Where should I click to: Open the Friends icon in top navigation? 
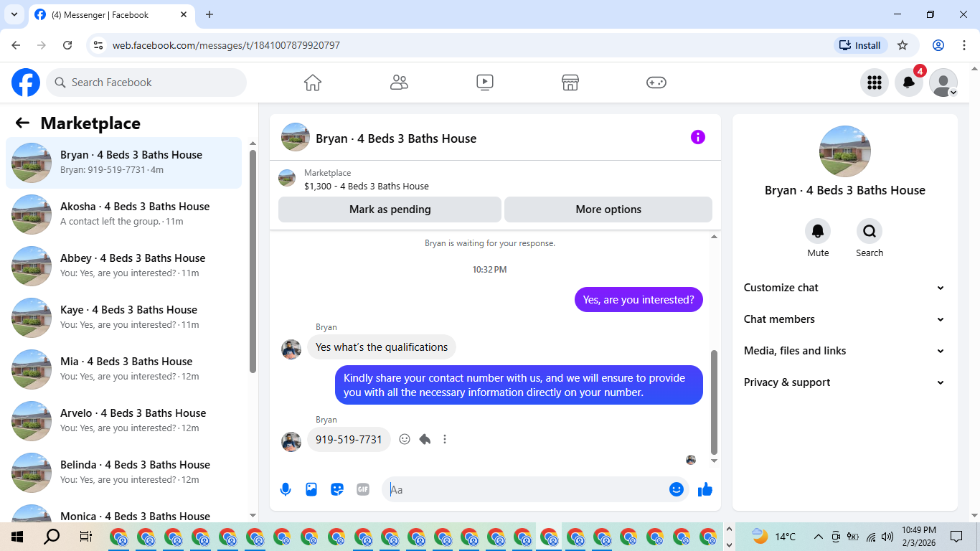[x=399, y=83]
